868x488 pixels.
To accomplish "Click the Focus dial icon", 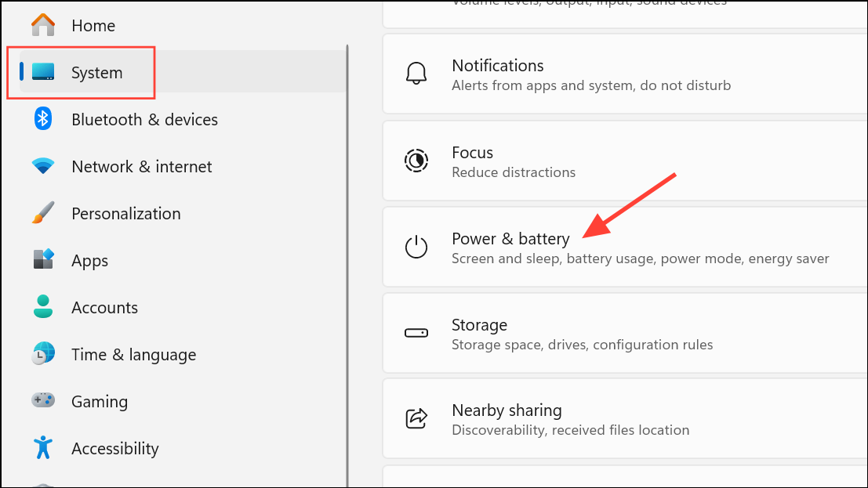I will click(416, 161).
